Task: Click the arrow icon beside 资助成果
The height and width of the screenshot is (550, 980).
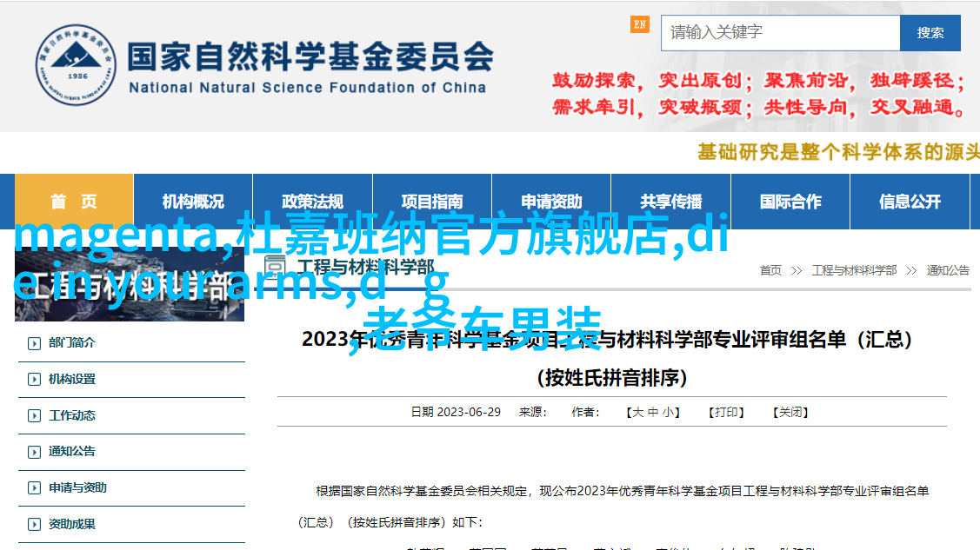Action: (35, 525)
